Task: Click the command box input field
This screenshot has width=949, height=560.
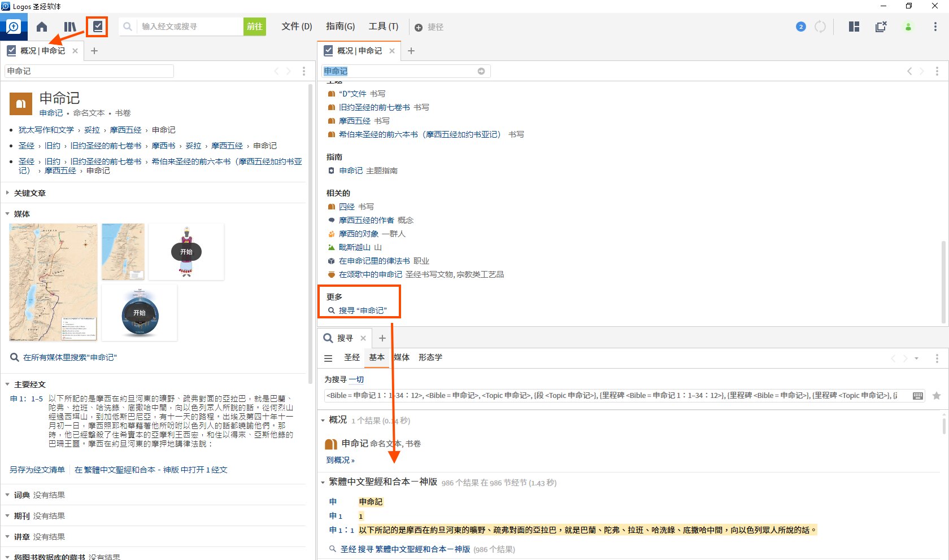Action: (x=190, y=27)
